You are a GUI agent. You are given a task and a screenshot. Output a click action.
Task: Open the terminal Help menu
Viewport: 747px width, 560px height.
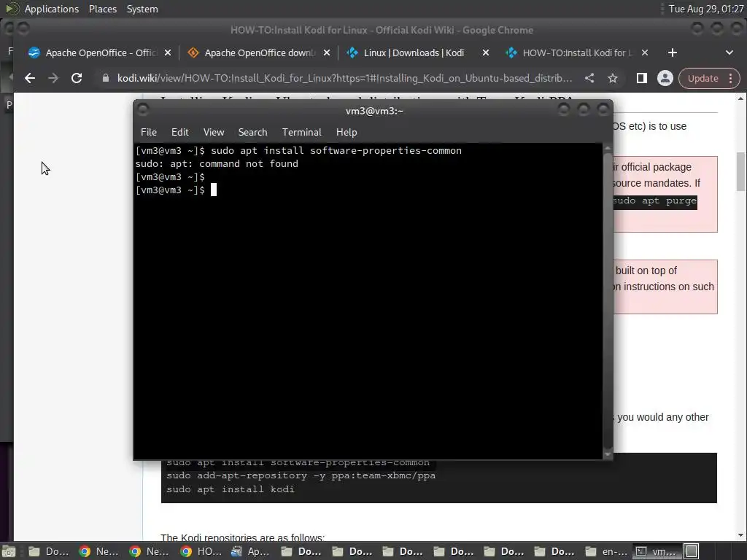(x=347, y=133)
